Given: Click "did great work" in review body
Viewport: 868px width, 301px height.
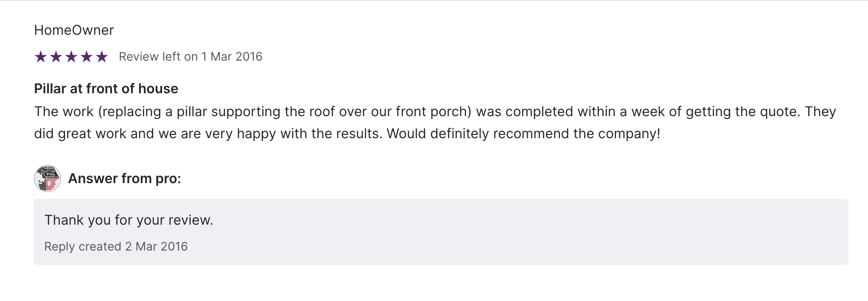Looking at the screenshot, I should tap(80, 134).
